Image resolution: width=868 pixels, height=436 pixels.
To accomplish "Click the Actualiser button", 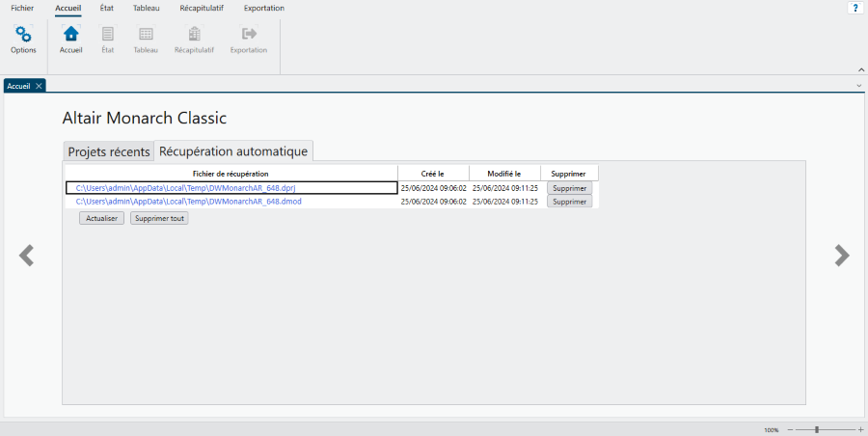I will [x=101, y=218].
